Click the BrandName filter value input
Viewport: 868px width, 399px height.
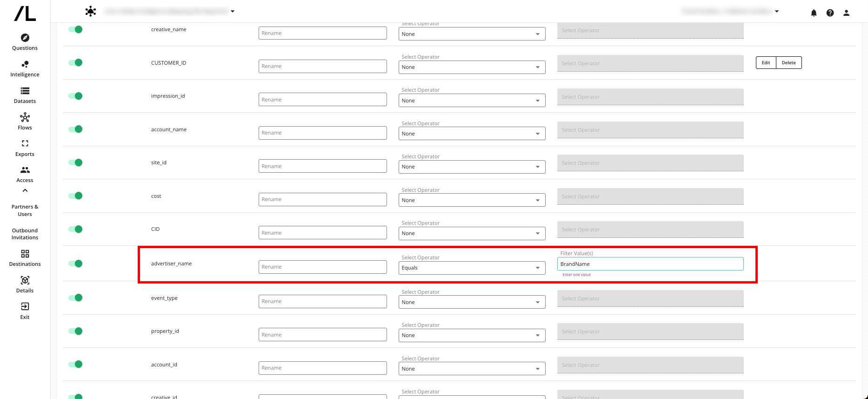[x=650, y=264]
